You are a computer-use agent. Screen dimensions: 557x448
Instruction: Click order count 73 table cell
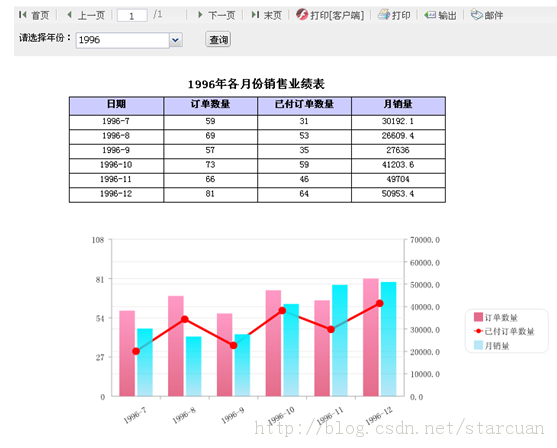pos(210,166)
